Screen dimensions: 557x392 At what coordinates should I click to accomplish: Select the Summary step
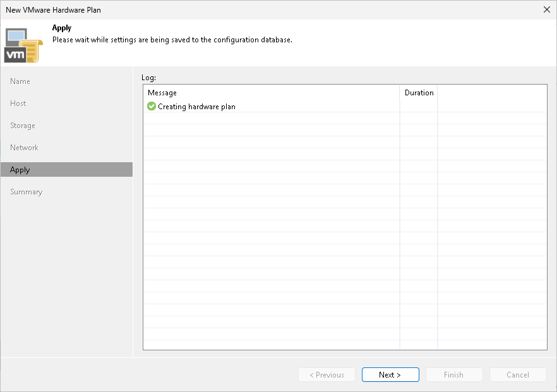click(x=27, y=192)
